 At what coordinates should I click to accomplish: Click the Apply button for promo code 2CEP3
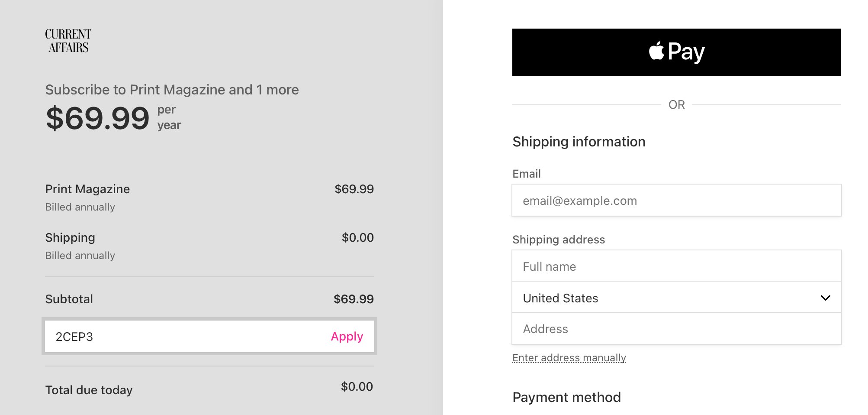pyautogui.click(x=346, y=337)
